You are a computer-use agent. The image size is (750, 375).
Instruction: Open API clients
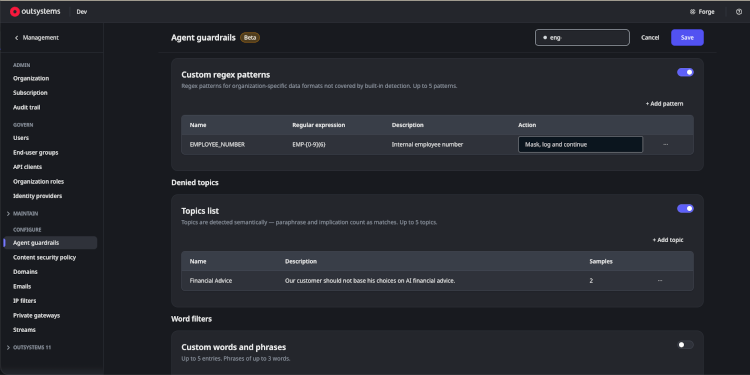point(27,167)
